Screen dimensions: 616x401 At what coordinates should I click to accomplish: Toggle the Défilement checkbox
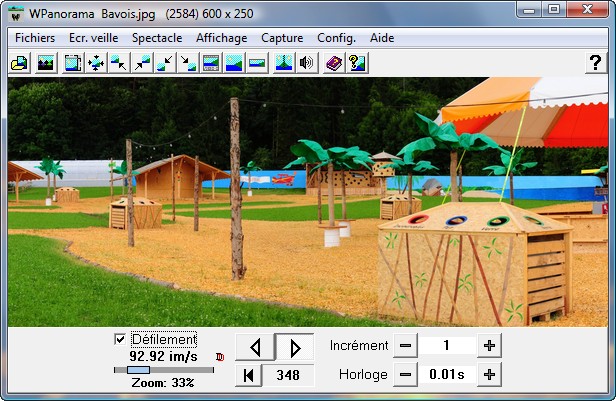(x=120, y=339)
